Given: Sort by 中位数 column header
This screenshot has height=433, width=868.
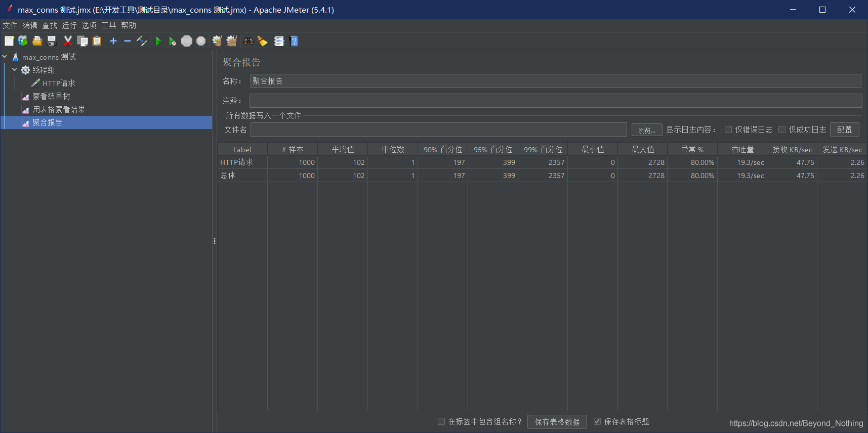Looking at the screenshot, I should coord(393,149).
